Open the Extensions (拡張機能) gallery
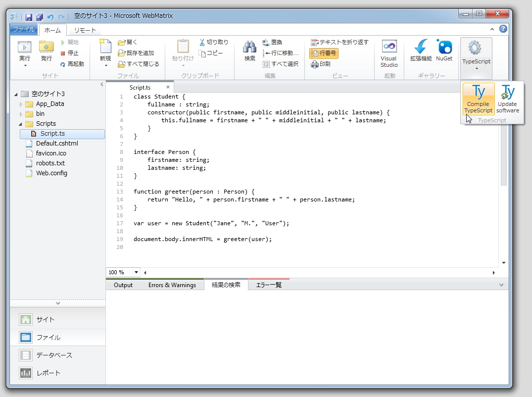This screenshot has height=397, width=532. (x=421, y=50)
